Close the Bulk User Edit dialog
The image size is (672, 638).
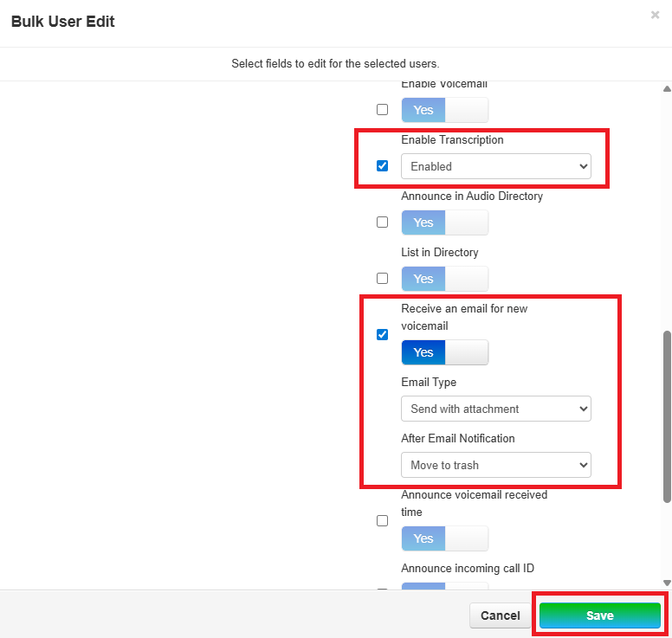tap(656, 15)
